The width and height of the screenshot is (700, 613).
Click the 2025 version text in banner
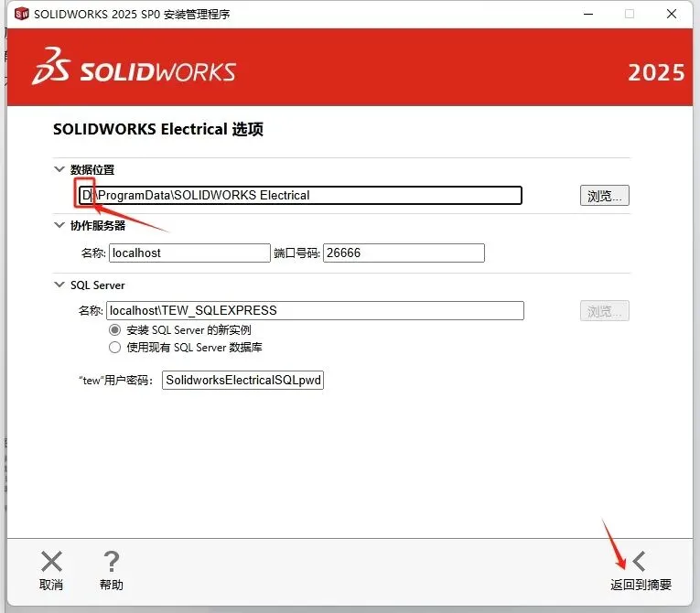point(656,72)
